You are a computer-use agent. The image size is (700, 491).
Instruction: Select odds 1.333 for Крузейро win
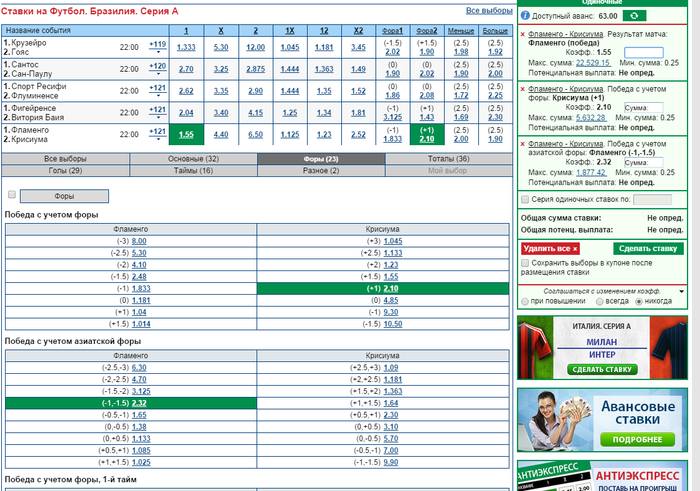pyautogui.click(x=186, y=47)
